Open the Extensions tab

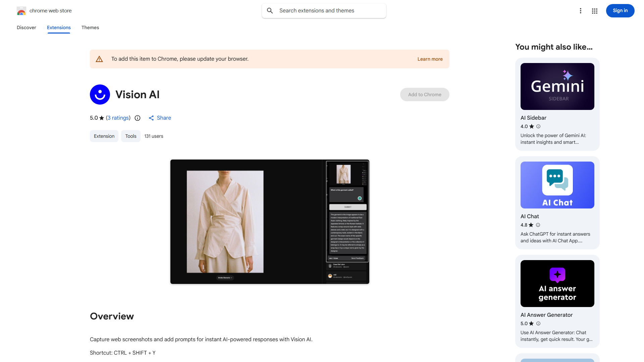point(59,27)
